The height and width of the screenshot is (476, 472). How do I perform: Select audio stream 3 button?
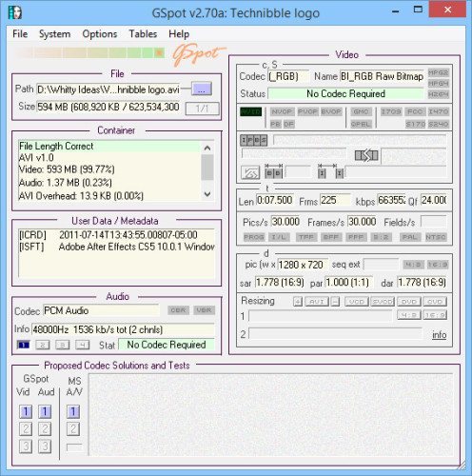coord(63,345)
